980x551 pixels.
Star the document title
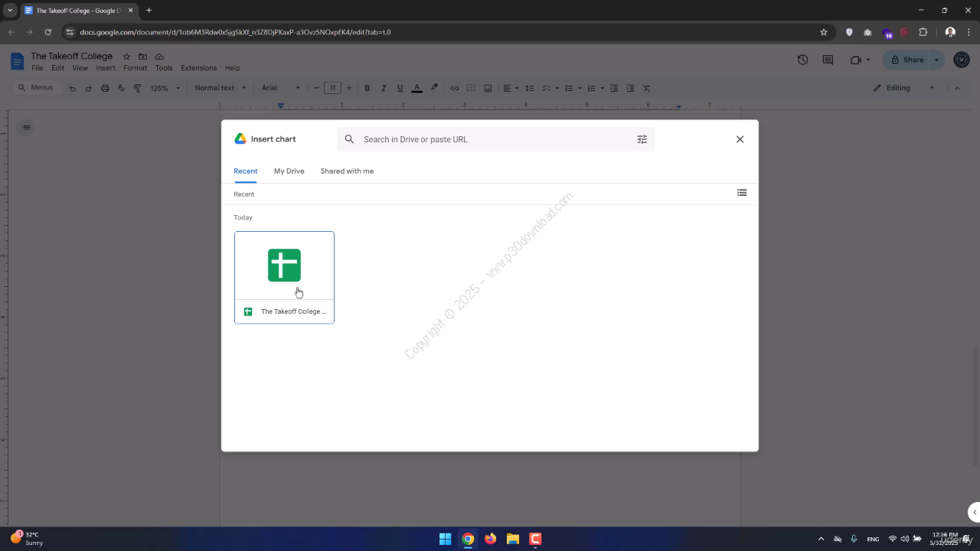(x=126, y=57)
